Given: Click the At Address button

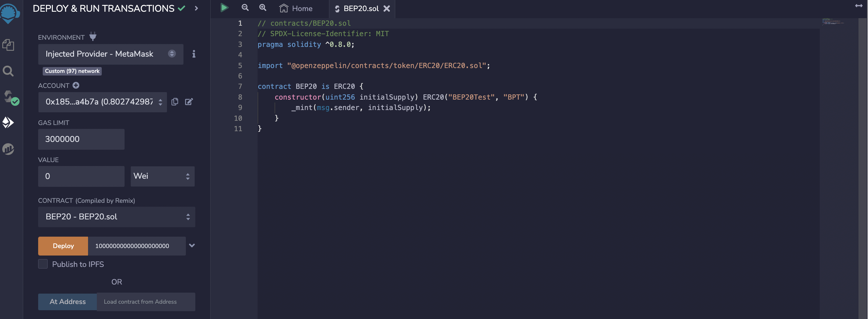Looking at the screenshot, I should (x=67, y=302).
